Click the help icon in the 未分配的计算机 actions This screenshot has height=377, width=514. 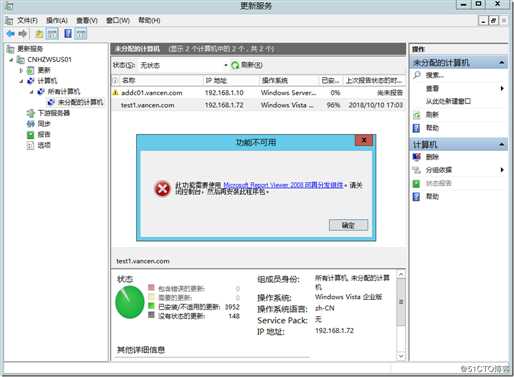(417, 128)
